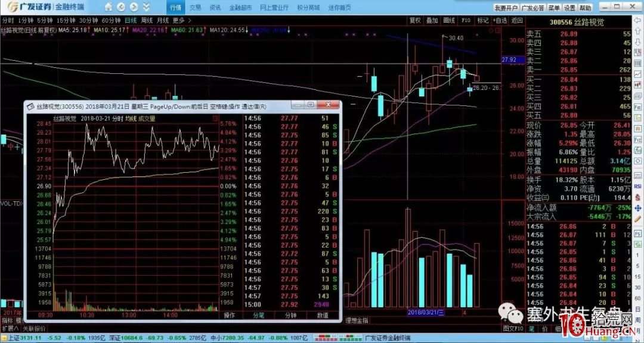
Task: Click the 我要开户 button
Action: 506,8
